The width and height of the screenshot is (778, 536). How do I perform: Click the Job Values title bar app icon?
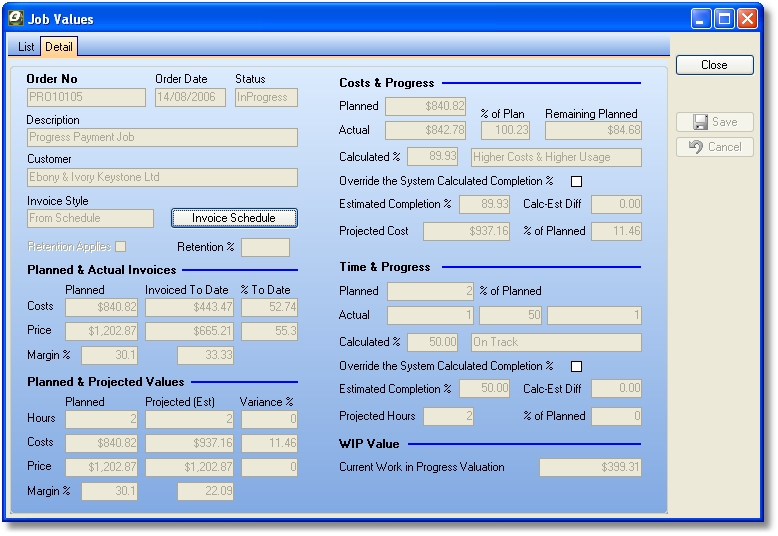tap(15, 17)
